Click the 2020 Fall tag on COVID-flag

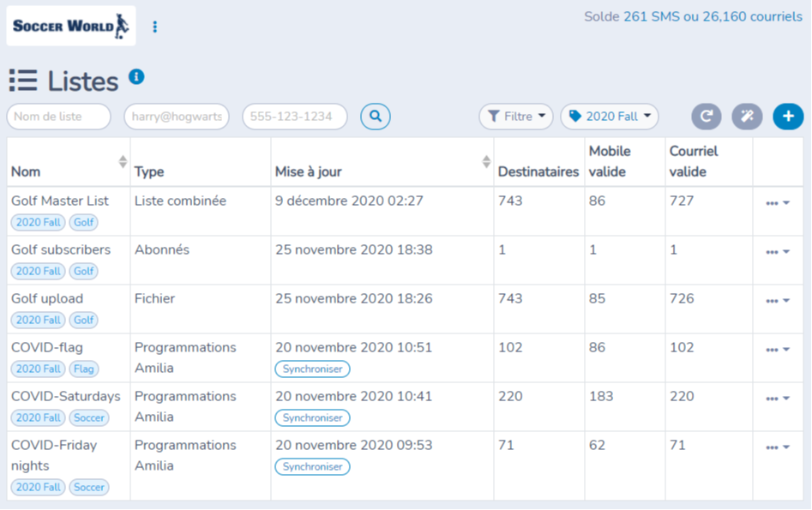coord(39,369)
